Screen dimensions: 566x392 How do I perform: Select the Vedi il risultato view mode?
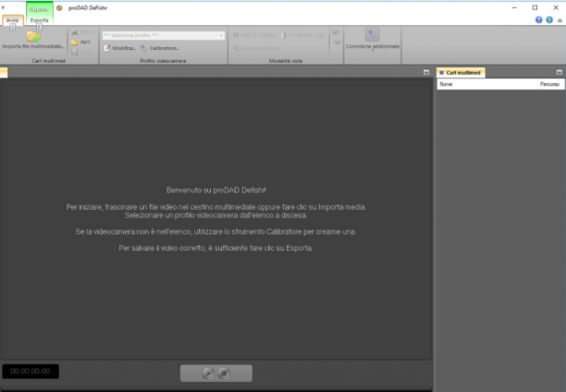[x=254, y=35]
